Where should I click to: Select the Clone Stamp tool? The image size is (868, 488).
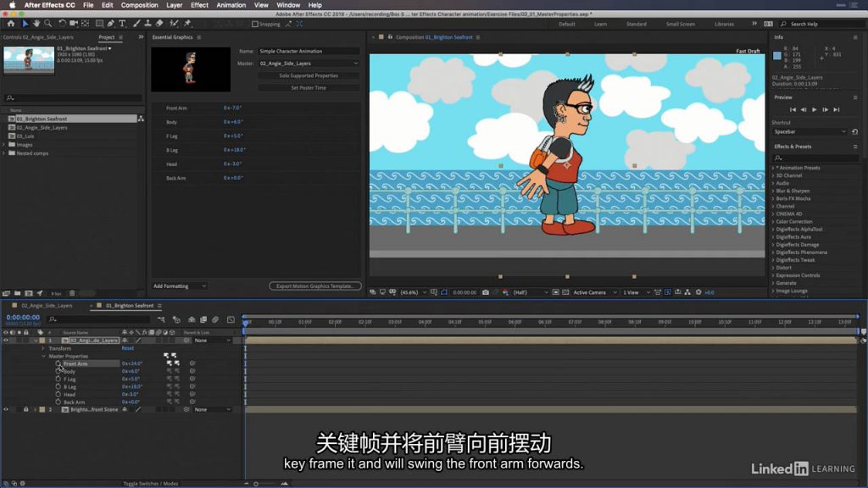click(147, 24)
